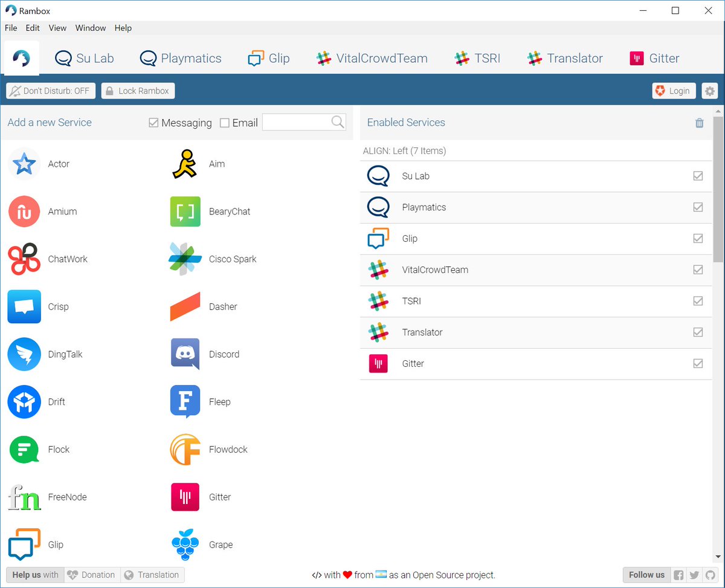Viewport: 725px width, 588px height.
Task: Disable the Playmatics service checkbox
Action: pyautogui.click(x=698, y=207)
